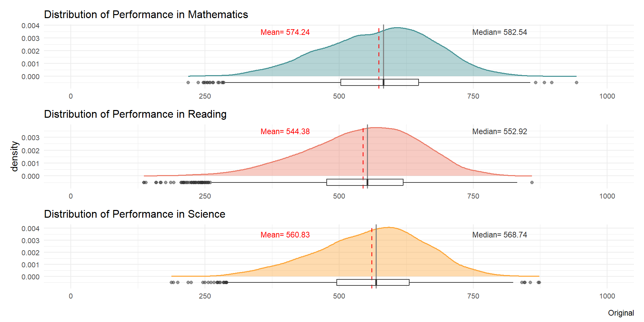Click the 0 x-axis label under Reading
Screen dimensions: 644x322
[x=71, y=196]
